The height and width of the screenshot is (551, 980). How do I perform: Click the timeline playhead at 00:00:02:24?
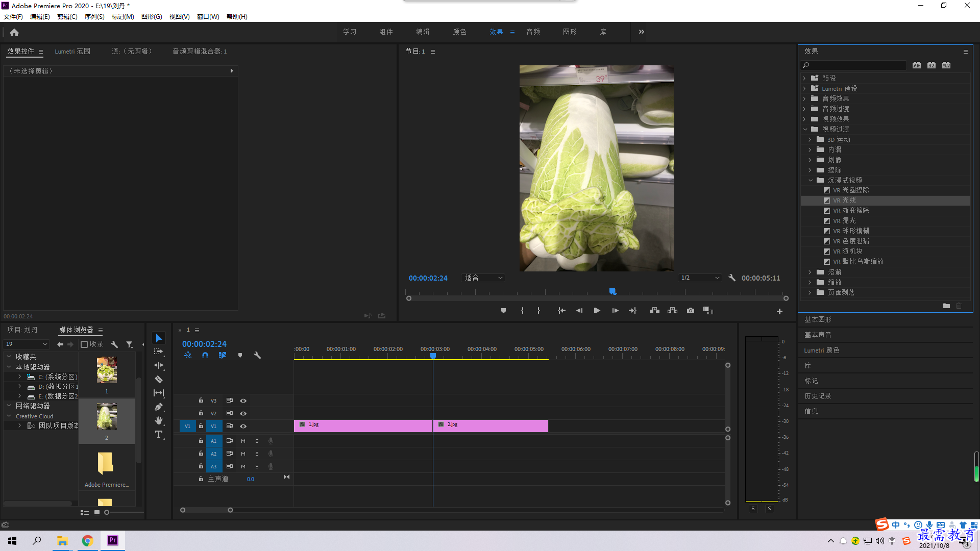(x=433, y=356)
